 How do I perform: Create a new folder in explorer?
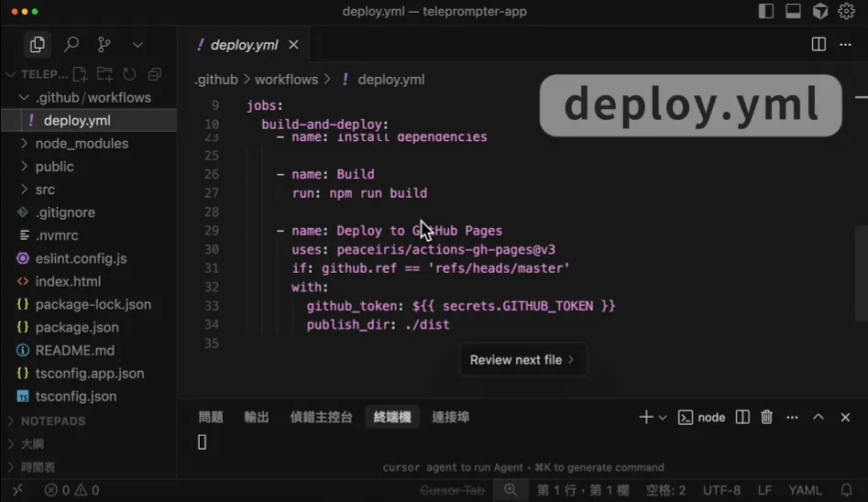[104, 74]
